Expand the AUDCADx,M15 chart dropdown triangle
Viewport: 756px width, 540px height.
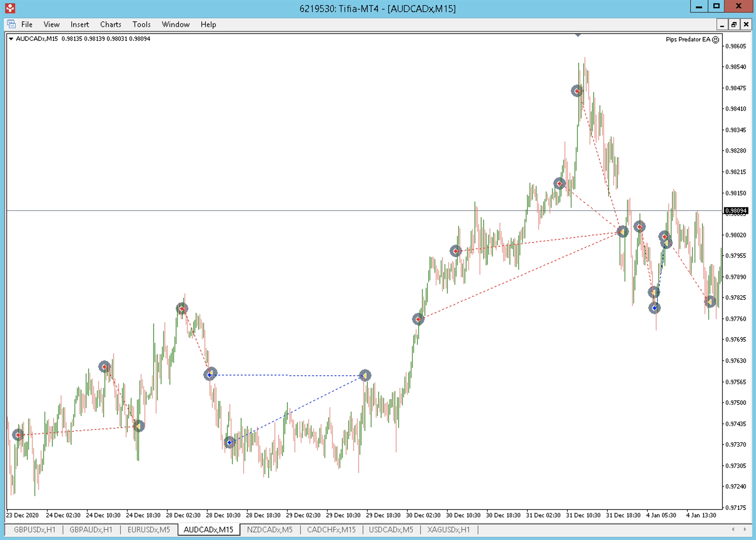11,39
